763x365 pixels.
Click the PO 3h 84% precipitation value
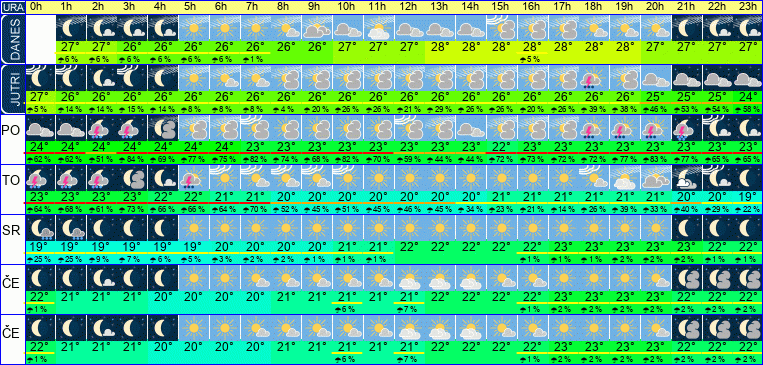132,159
